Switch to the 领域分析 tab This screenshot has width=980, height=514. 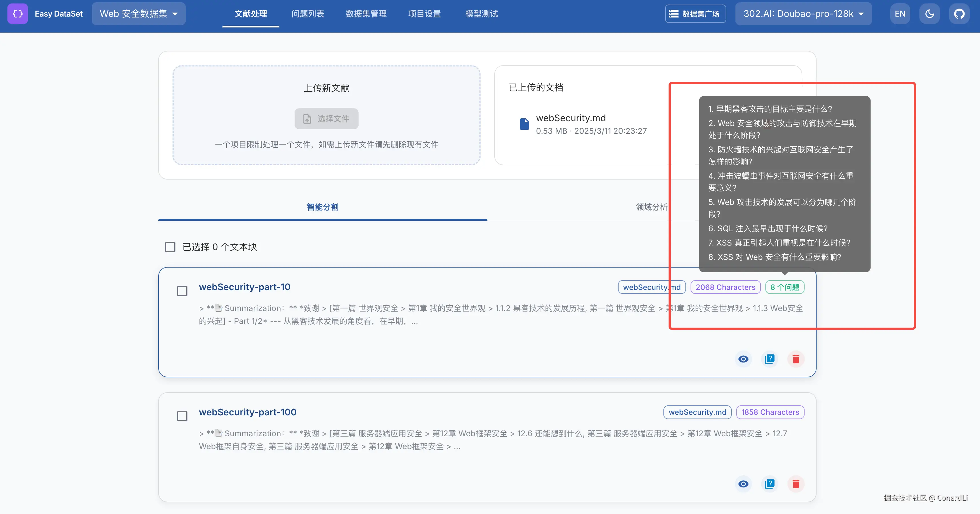652,207
